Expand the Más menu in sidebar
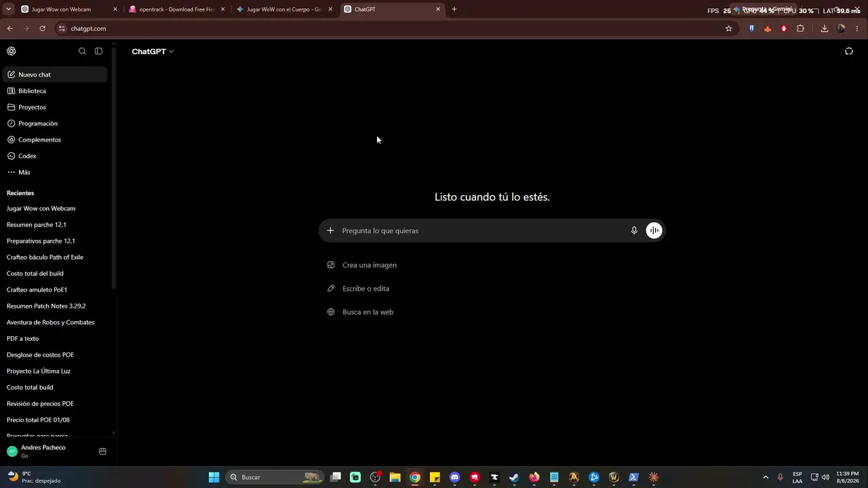This screenshot has width=868, height=488. 54,172
